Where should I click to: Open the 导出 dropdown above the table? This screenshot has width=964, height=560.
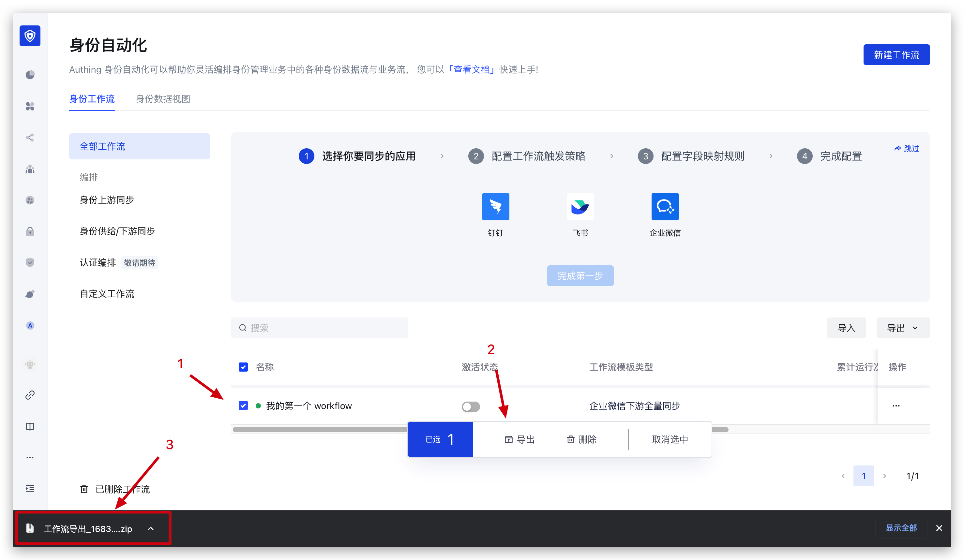pyautogui.click(x=902, y=328)
